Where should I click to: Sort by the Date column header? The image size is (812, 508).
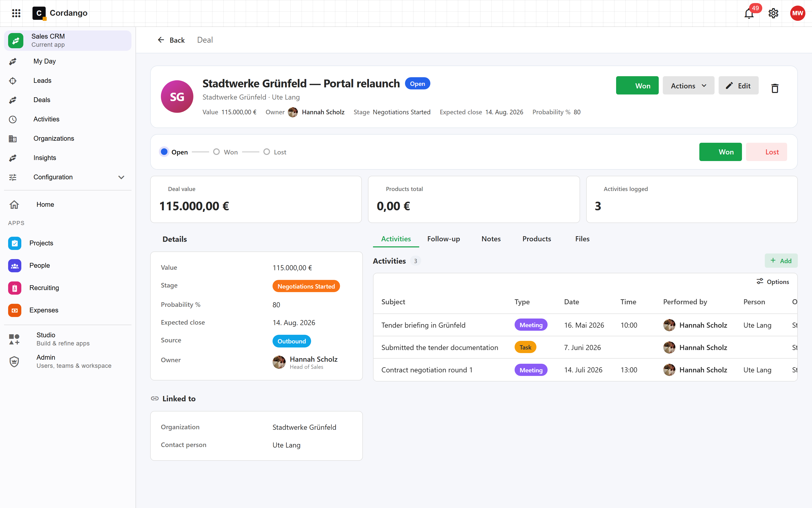click(571, 302)
